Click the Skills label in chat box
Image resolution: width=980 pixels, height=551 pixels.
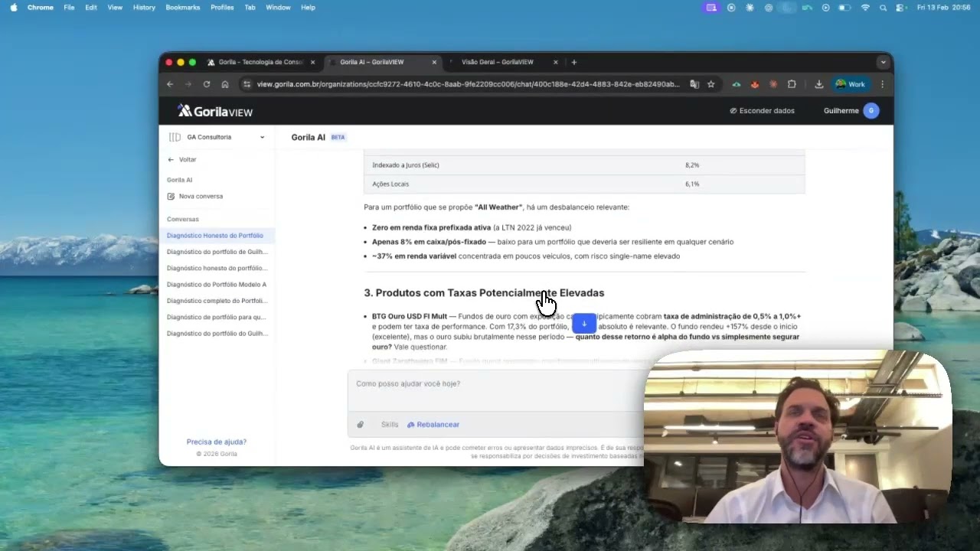(x=390, y=425)
